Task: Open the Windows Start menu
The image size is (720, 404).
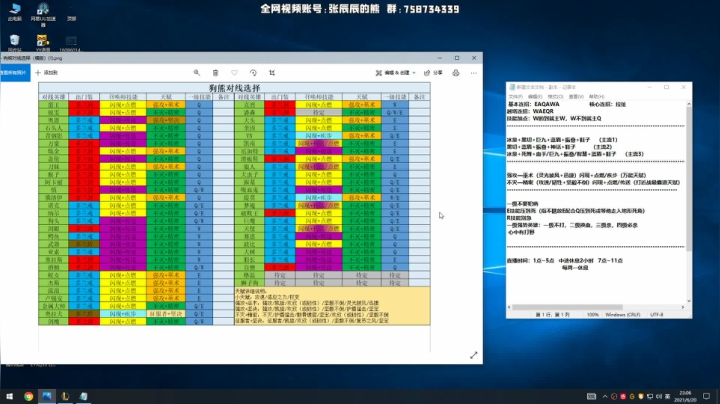Action: [x=9, y=396]
